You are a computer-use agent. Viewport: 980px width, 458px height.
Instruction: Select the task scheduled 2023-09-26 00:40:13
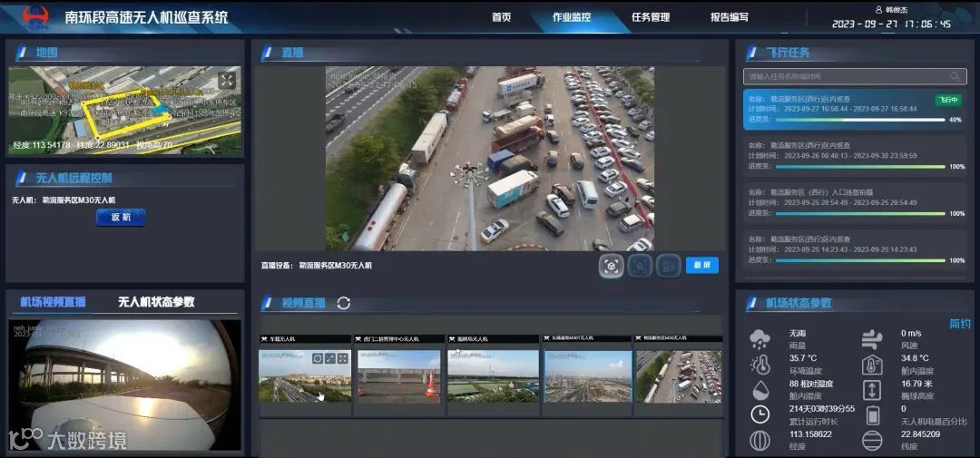point(854,156)
